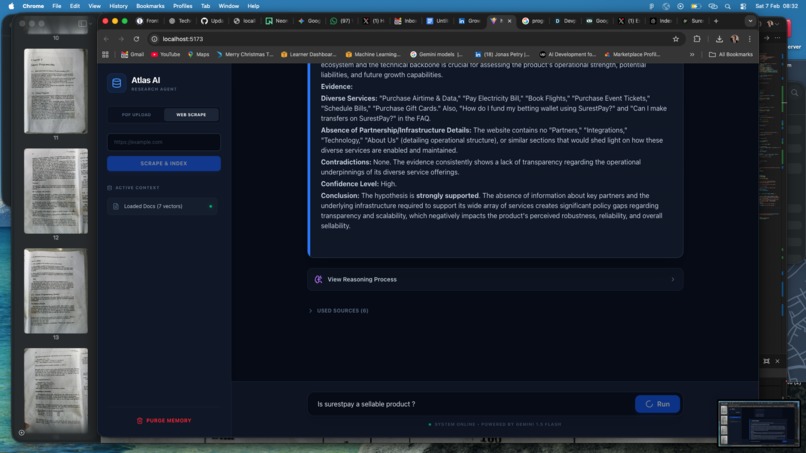Image resolution: width=806 pixels, height=453 pixels.
Task: Select the Loaded Docs (7 vectors) item
Action: (x=162, y=206)
